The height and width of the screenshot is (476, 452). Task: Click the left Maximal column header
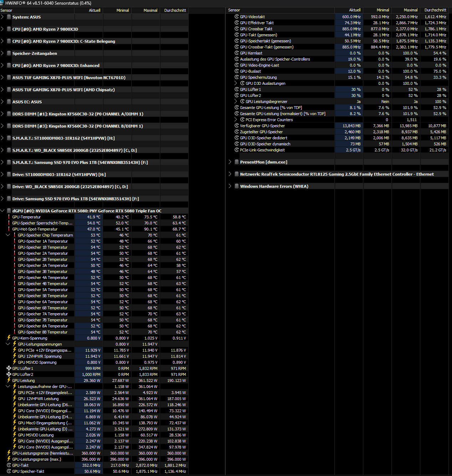tap(146, 10)
